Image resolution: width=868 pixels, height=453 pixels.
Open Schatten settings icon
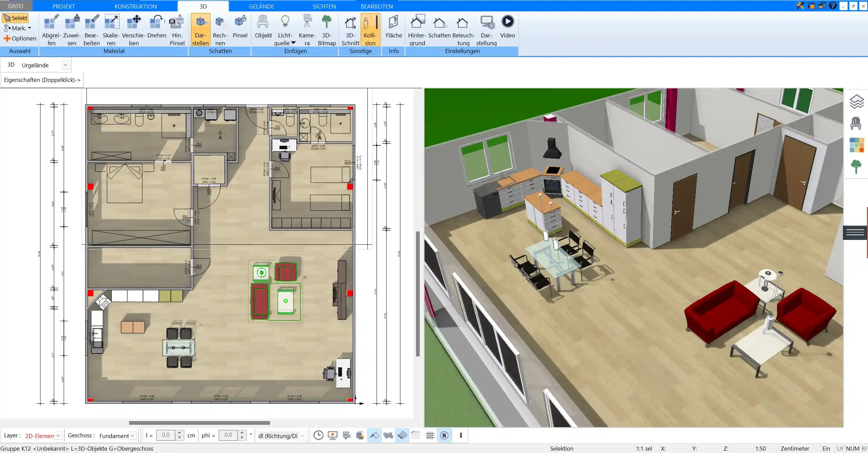[439, 27]
